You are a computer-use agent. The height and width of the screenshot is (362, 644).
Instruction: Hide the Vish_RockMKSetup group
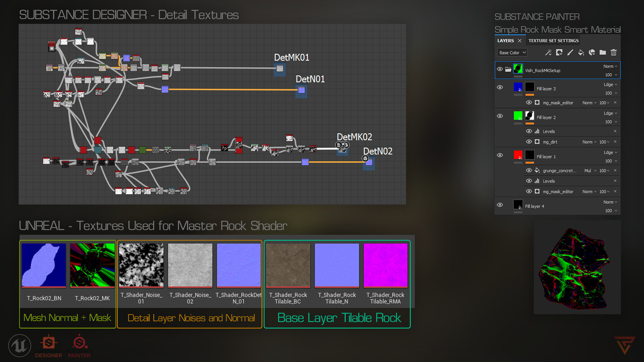500,69
